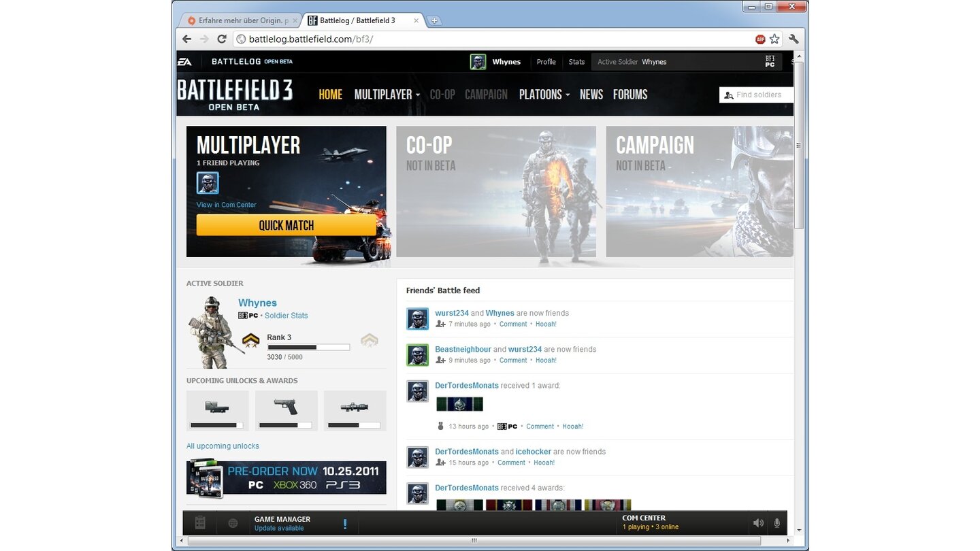Click the EA logo in header
This screenshot has width=980, height=551.
tap(184, 62)
